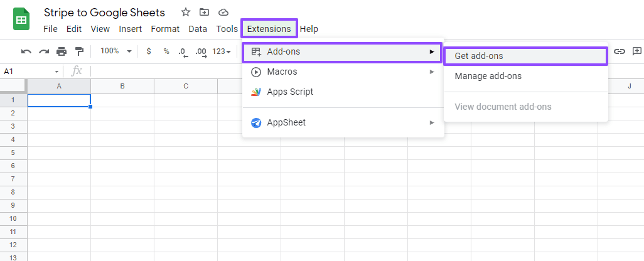Select the Paint format roller icon

pos(79,51)
